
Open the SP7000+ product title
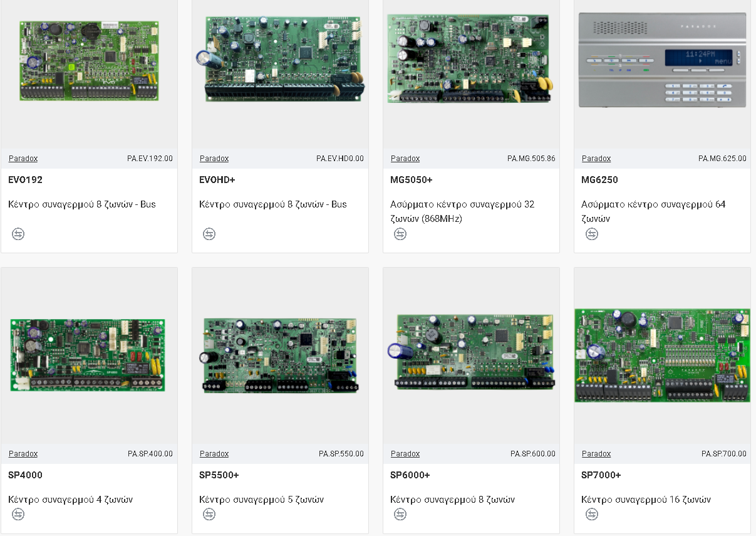[601, 475]
